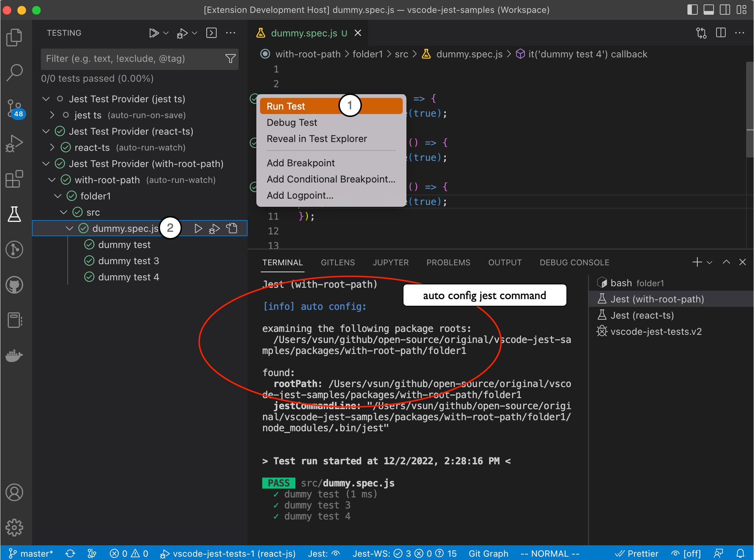Click master* branch in status bar

(32, 553)
